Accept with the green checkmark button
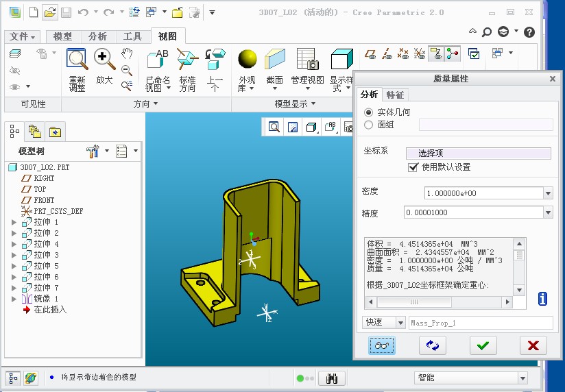This screenshot has height=392, width=565. tap(483, 345)
